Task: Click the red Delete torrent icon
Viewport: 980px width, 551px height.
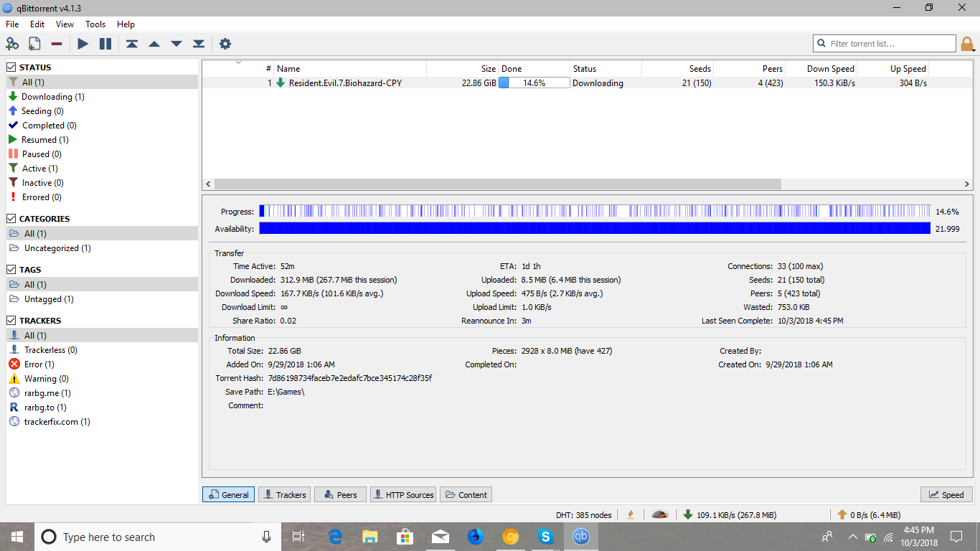Action: [57, 44]
